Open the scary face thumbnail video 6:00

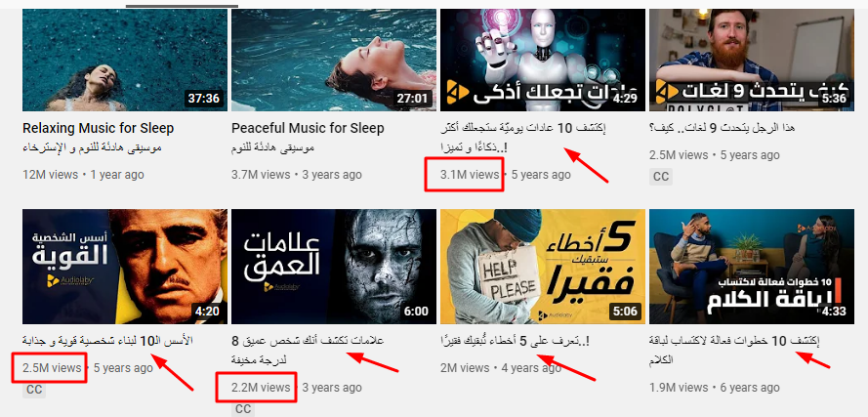[334, 267]
